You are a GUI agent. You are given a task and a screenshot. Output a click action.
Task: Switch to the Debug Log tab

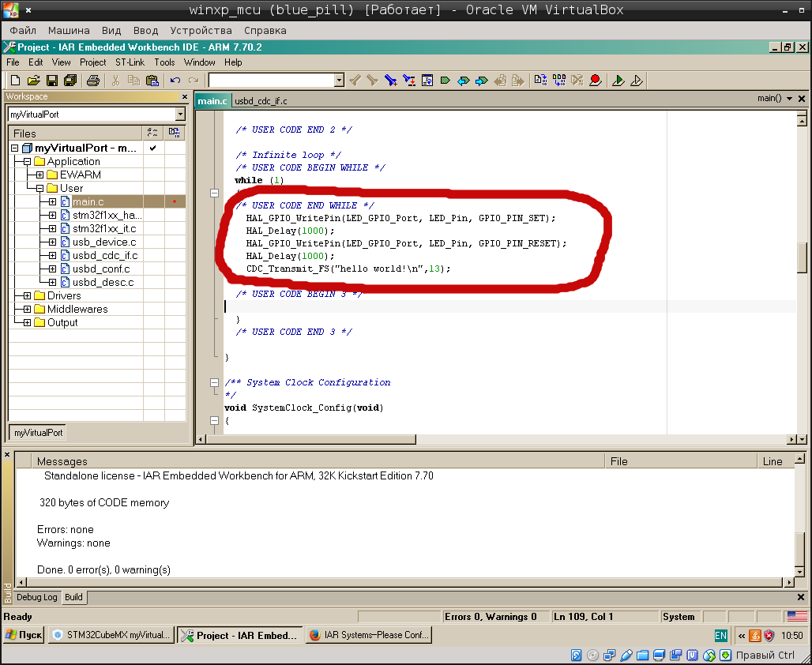point(37,597)
